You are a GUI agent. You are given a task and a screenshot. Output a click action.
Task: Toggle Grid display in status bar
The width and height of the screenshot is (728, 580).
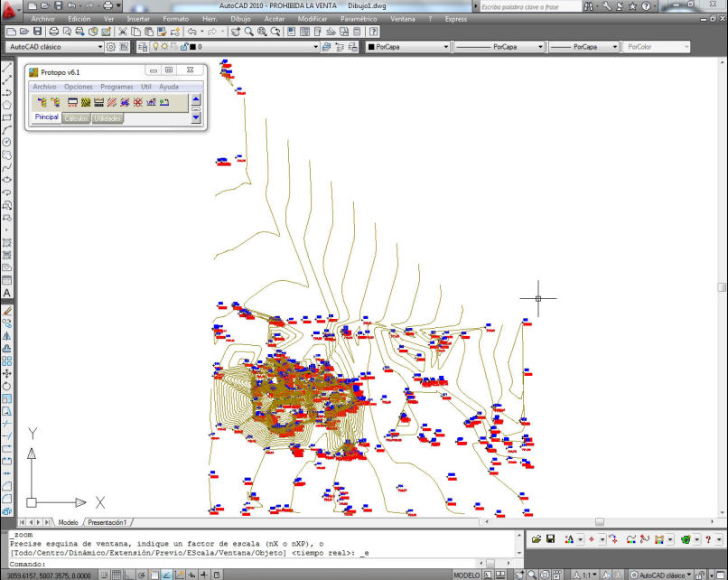[x=117, y=575]
